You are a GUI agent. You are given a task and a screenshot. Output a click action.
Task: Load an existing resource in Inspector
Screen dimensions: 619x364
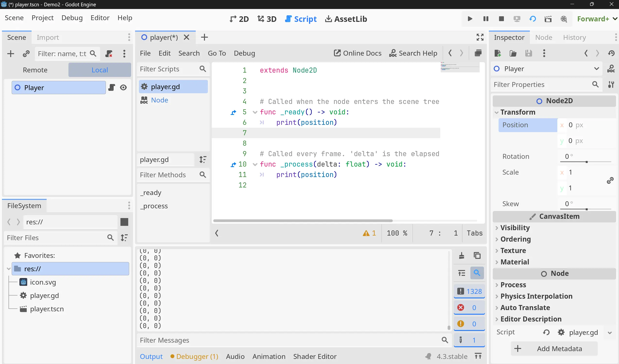513,53
